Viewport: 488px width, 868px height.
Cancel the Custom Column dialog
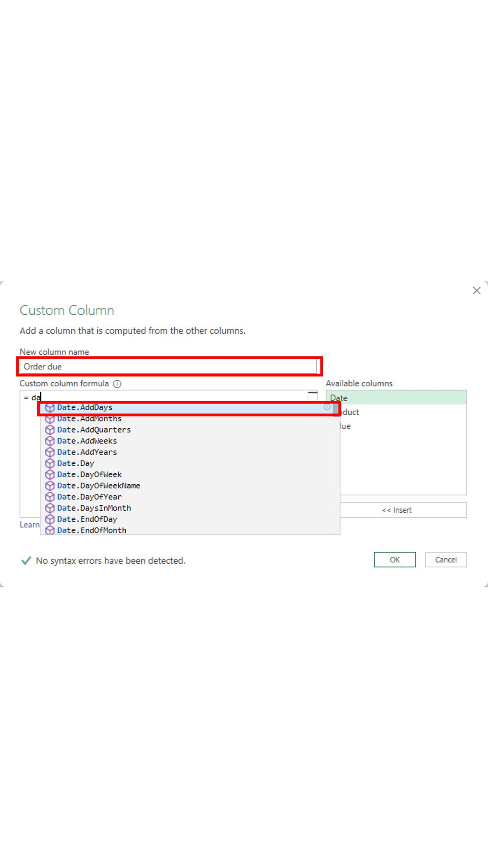click(x=446, y=560)
